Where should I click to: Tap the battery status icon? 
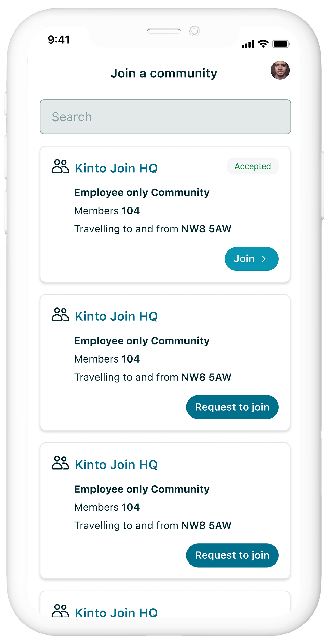pyautogui.click(x=281, y=44)
